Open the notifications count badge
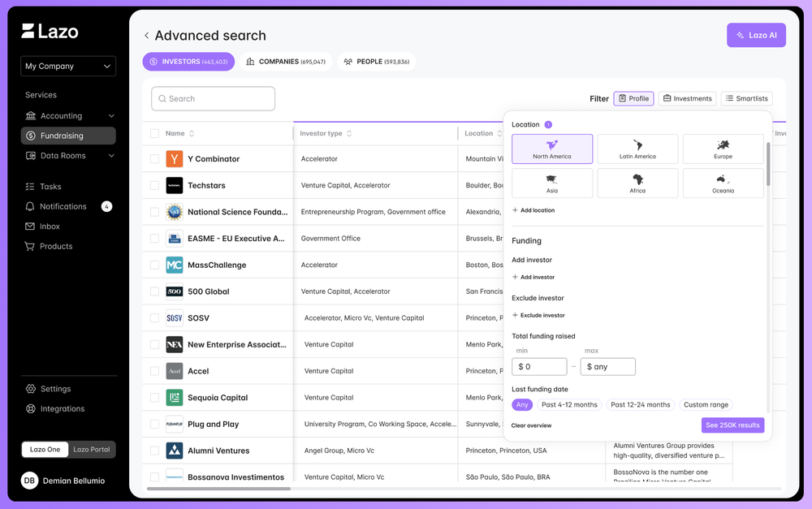This screenshot has height=509, width=812. point(106,206)
